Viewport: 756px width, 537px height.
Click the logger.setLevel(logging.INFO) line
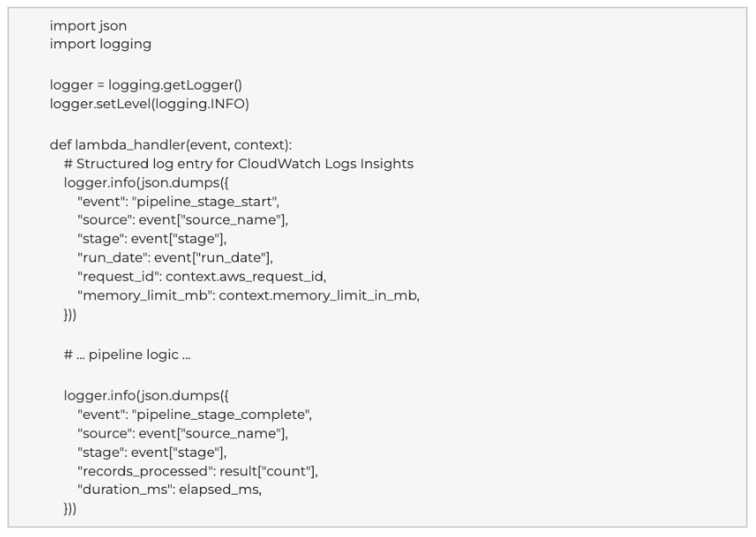(150, 104)
